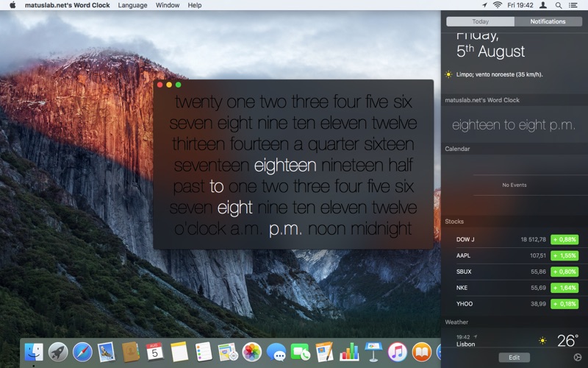Viewport: 588px width, 368px height.
Task: Launch Safari from the Dock
Action: pos(82,352)
